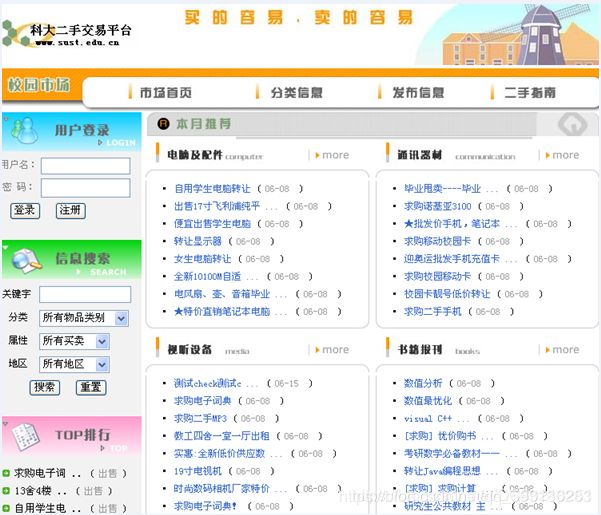Viewport: 601px width, 515px height.
Task: Open TOP ranking item 求购电子词
Action: pos(39,473)
